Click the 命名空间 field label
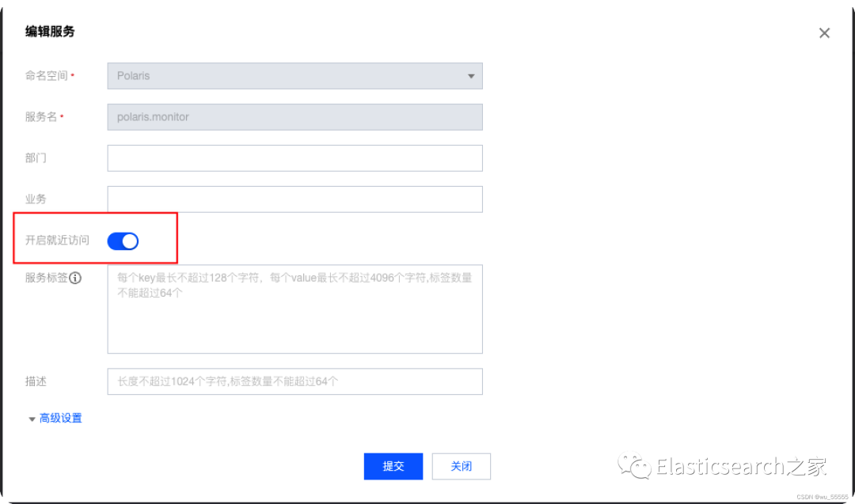 point(47,76)
